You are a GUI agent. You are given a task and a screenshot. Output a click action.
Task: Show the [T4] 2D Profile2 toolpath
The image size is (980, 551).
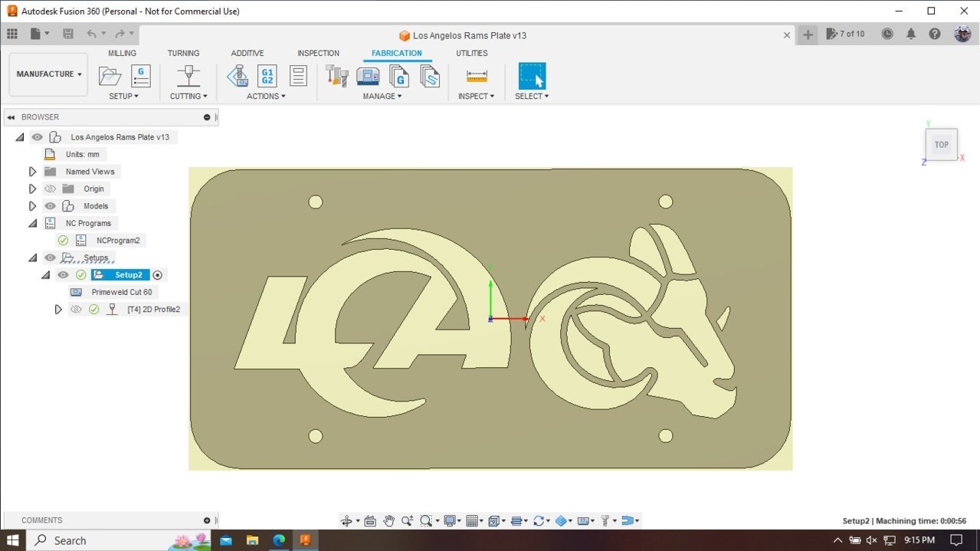pos(76,310)
